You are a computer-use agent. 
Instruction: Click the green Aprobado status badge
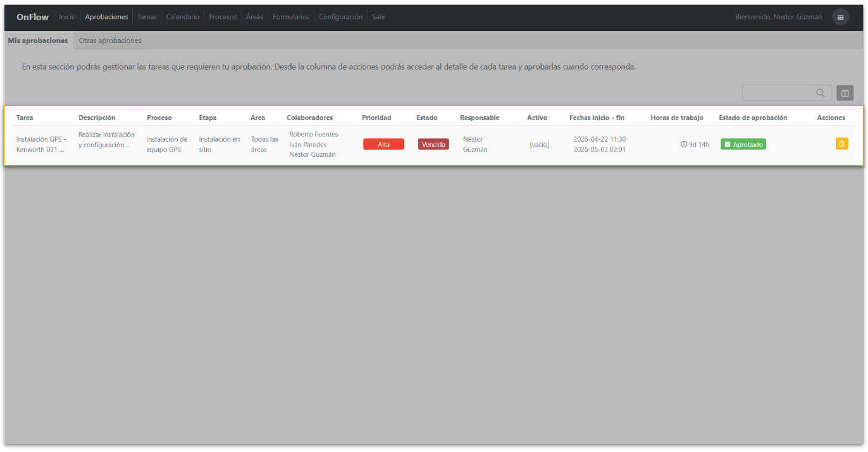[x=743, y=144]
